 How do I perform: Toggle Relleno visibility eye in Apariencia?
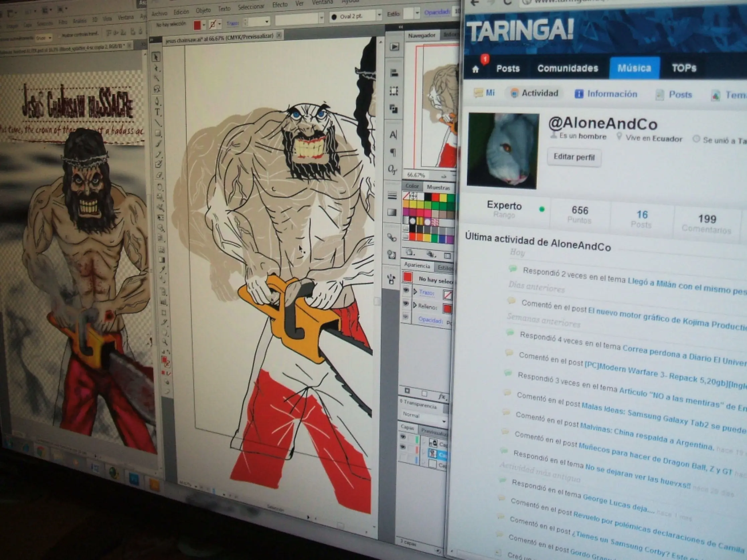point(406,304)
